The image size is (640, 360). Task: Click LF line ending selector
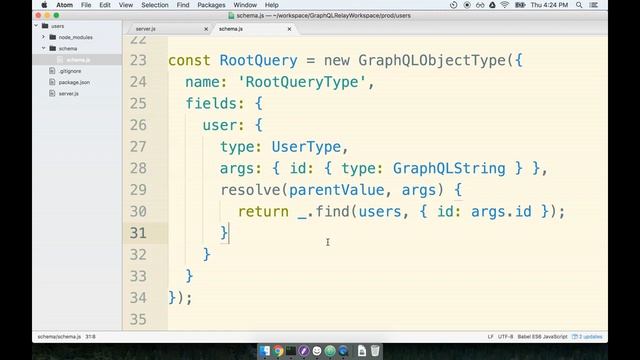pyautogui.click(x=490, y=337)
